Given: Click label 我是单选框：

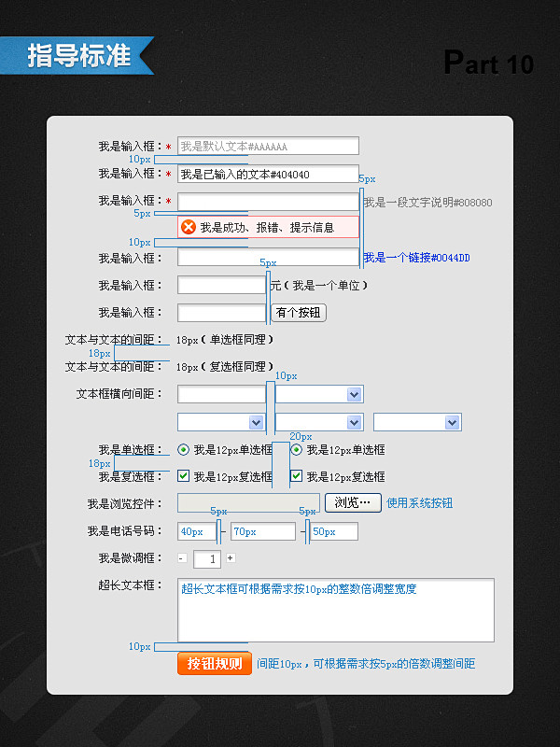Looking at the screenshot, I should [131, 450].
